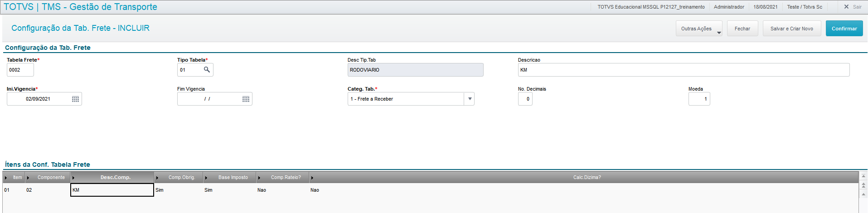The width and height of the screenshot is (868, 213).
Task: Click the Fechar button
Action: click(x=742, y=29)
